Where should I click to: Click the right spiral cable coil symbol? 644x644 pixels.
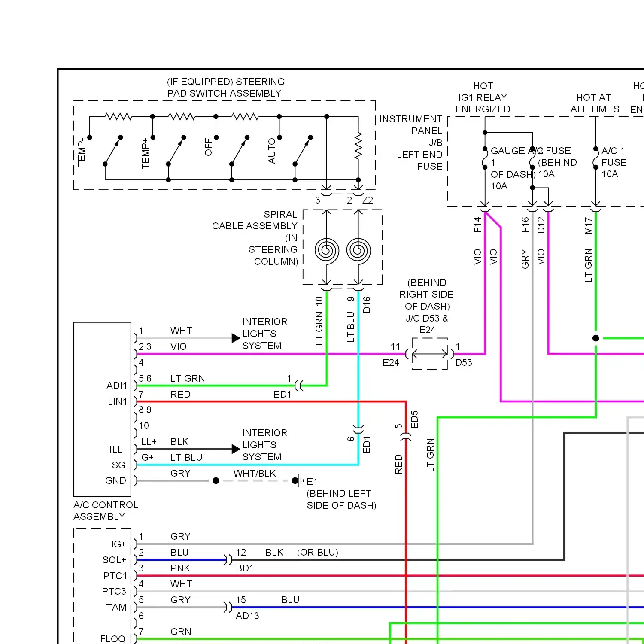tap(358, 250)
